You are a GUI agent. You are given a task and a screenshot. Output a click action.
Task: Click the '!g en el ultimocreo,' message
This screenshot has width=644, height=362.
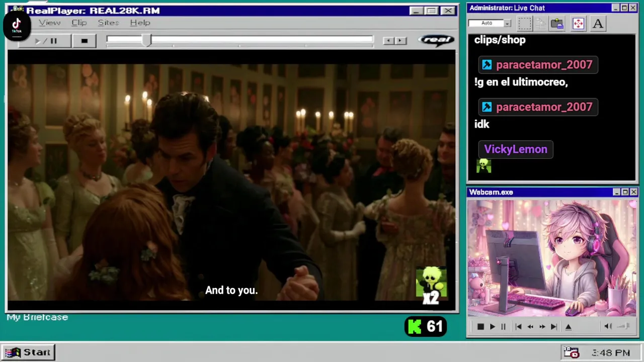pyautogui.click(x=521, y=82)
